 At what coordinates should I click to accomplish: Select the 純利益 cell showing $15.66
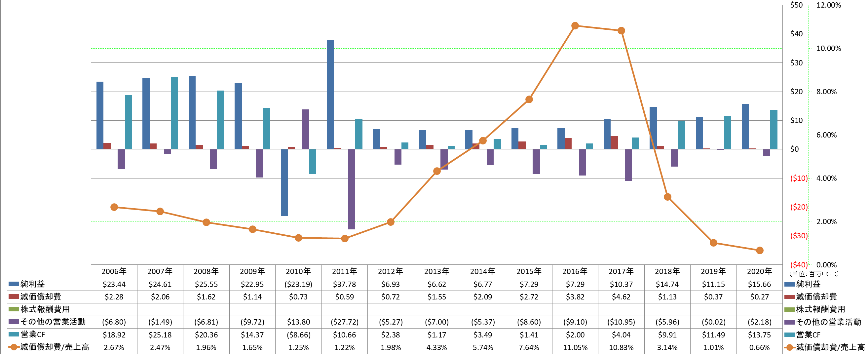pyautogui.click(x=760, y=284)
